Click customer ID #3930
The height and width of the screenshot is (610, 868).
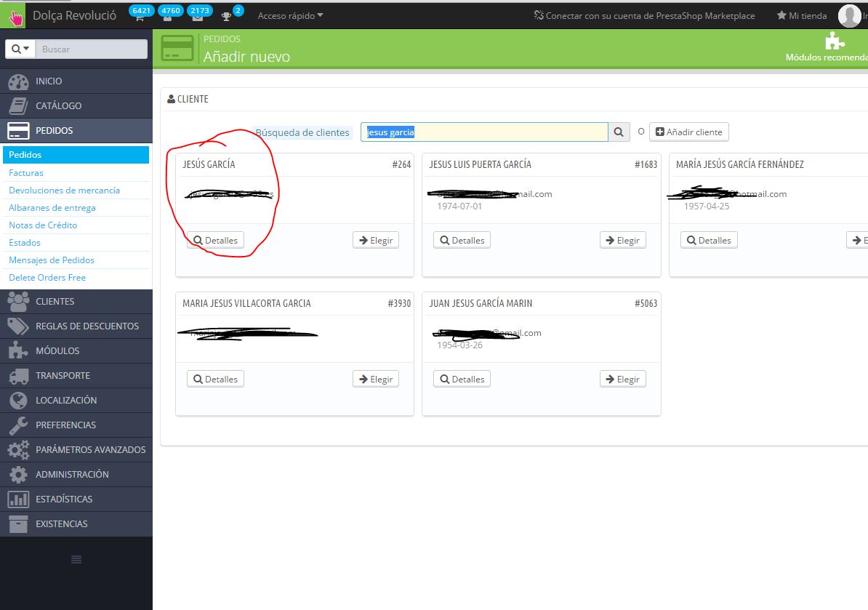[x=399, y=303]
